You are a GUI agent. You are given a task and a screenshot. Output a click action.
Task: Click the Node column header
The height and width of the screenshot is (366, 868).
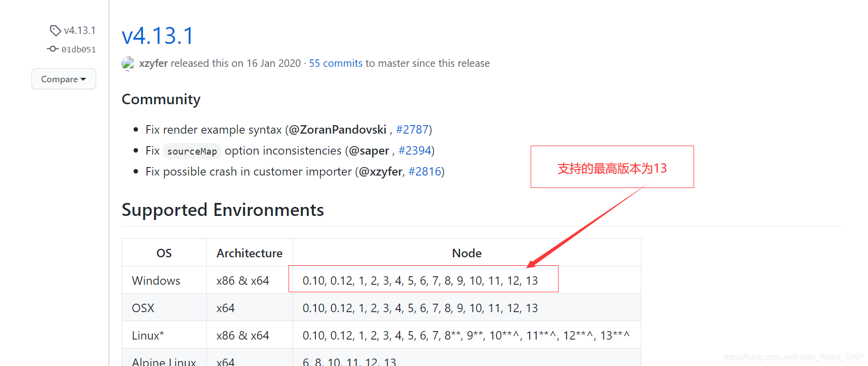click(x=466, y=253)
